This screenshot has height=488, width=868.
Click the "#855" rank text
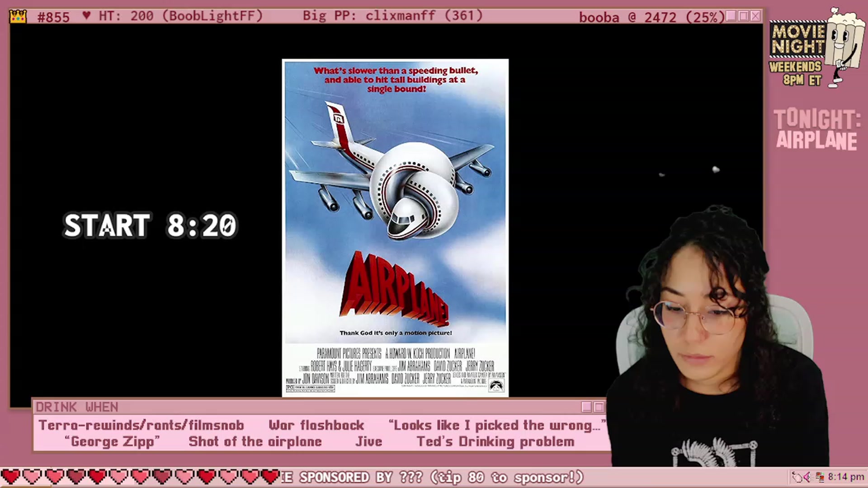[53, 17]
